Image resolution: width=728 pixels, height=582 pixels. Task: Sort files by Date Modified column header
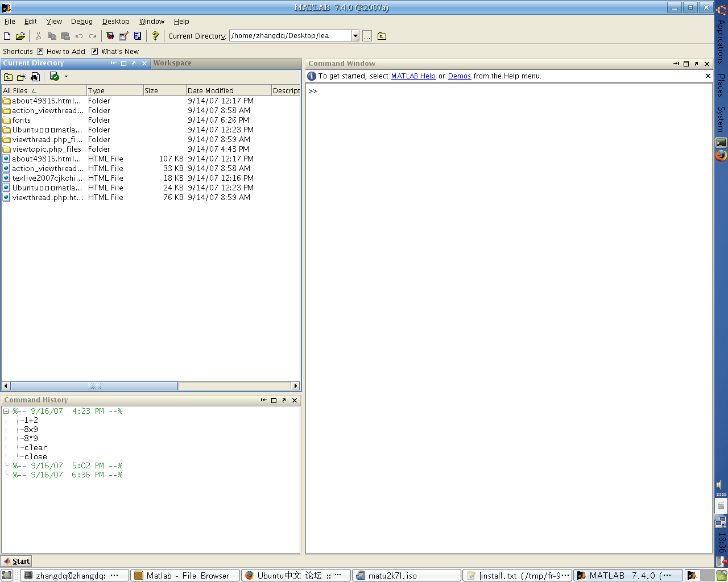(229, 90)
